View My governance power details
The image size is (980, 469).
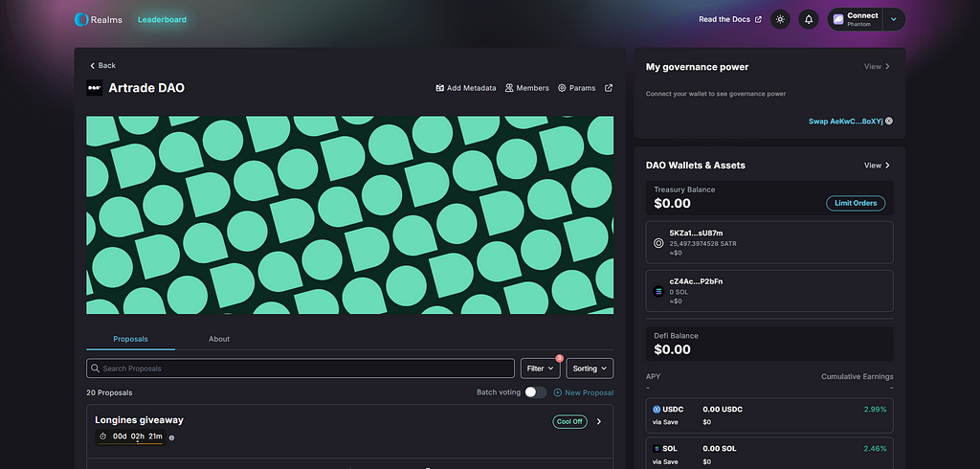click(x=877, y=66)
